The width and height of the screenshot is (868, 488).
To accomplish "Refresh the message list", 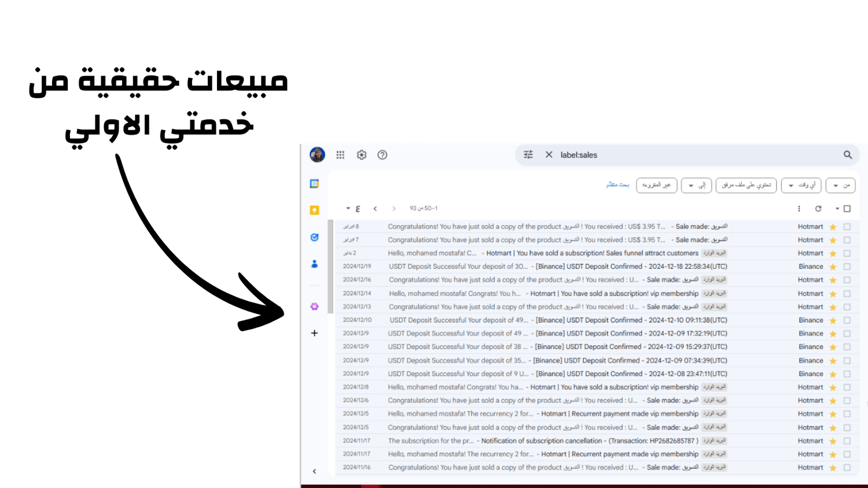I will coord(818,209).
